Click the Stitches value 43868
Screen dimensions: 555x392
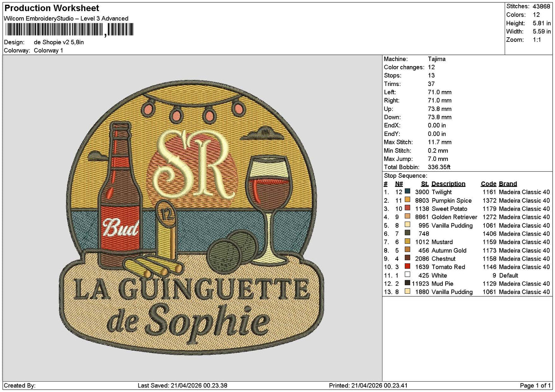tap(542, 7)
